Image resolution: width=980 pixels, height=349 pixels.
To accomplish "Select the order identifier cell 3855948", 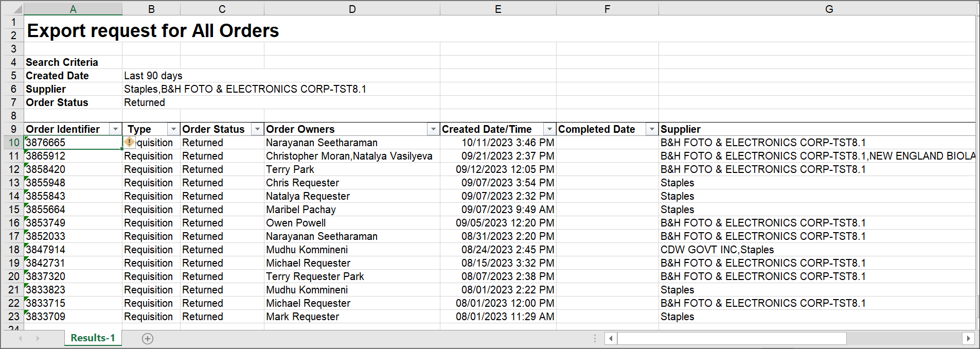I will [73, 183].
